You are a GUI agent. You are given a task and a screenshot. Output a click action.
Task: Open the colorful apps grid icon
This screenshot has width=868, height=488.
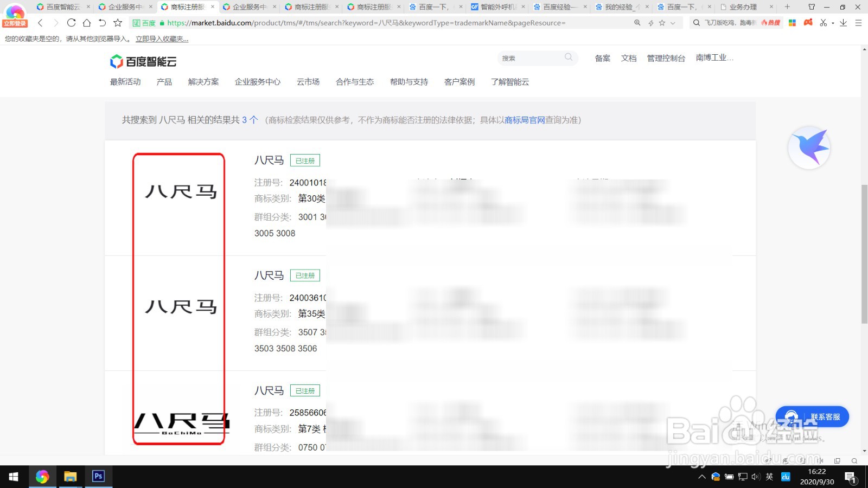tap(792, 23)
